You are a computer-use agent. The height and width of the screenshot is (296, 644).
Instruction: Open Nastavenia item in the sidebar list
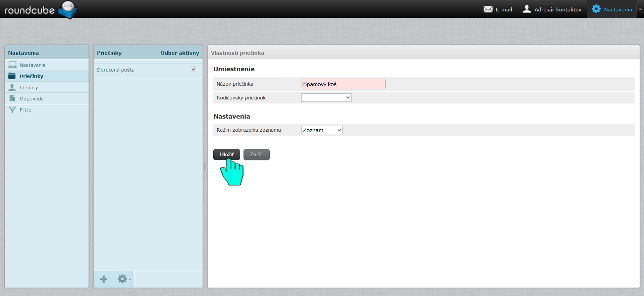pyautogui.click(x=32, y=65)
